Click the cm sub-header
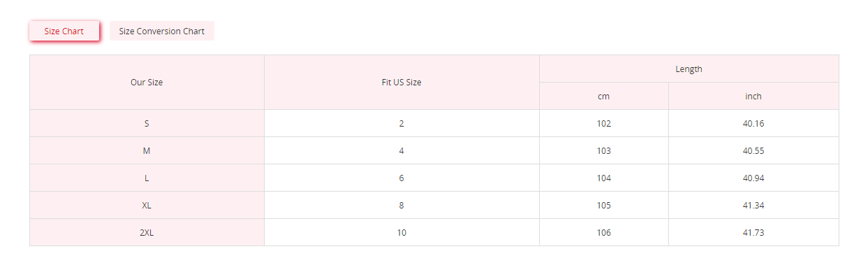 coord(604,96)
